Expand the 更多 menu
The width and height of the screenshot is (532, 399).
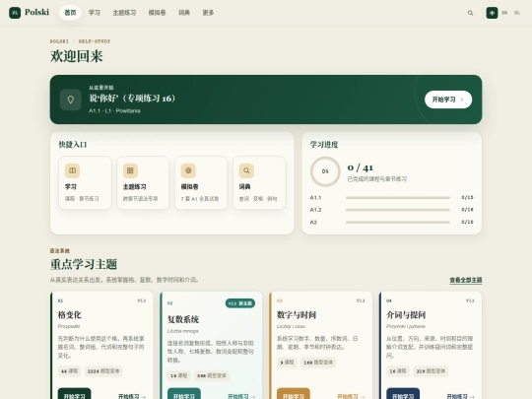click(x=208, y=13)
